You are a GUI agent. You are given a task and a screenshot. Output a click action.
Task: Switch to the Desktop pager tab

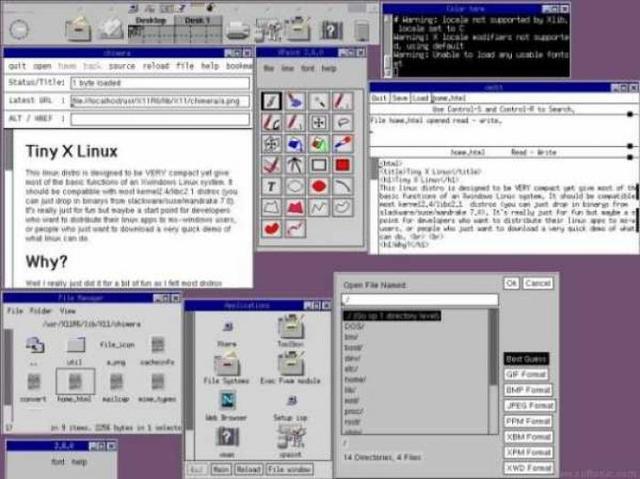click(x=151, y=20)
